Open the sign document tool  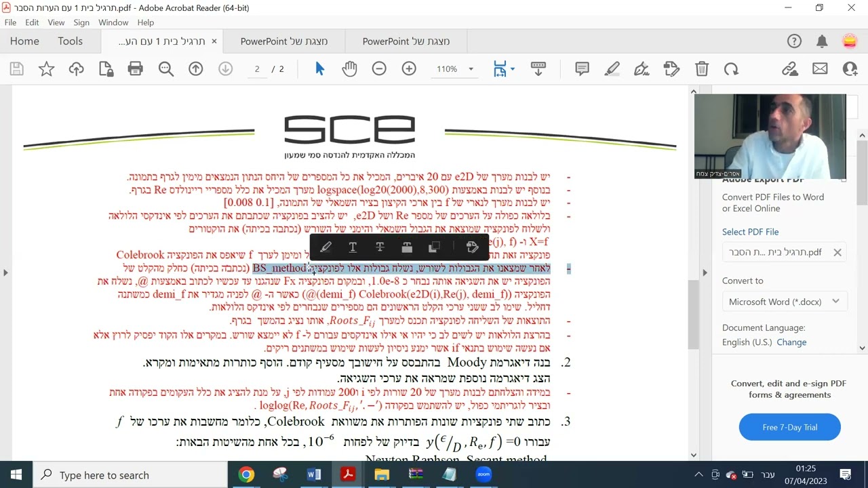point(642,68)
